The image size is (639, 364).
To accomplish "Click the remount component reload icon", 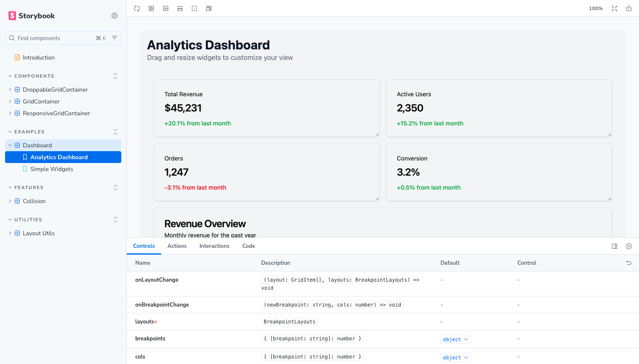I will point(137,8).
